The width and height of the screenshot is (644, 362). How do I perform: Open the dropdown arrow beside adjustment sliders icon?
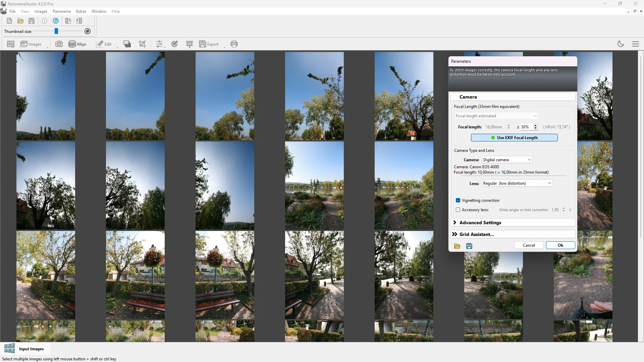[165, 47]
